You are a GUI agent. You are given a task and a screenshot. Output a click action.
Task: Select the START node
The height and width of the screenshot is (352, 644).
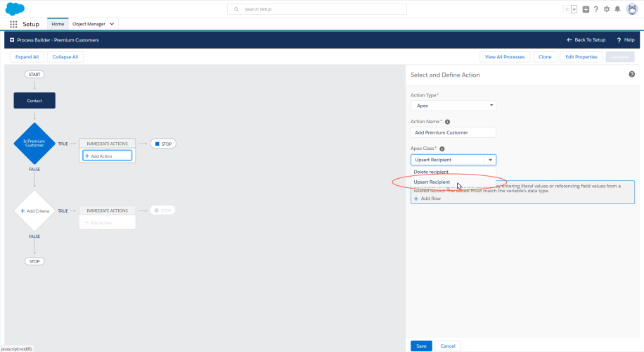click(x=34, y=75)
